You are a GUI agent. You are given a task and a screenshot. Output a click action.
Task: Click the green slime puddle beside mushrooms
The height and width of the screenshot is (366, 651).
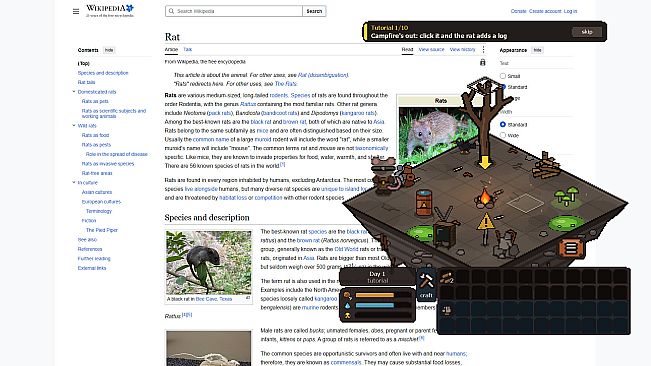click(567, 224)
